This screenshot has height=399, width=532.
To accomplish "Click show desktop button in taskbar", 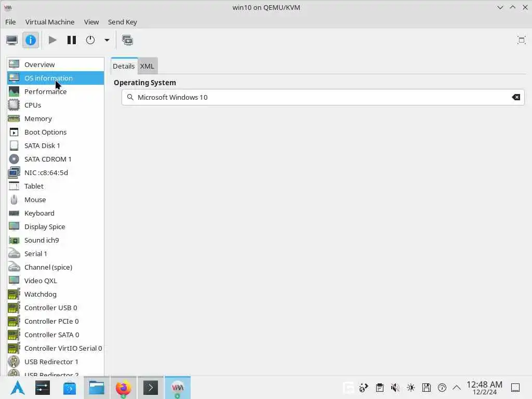I will pyautogui.click(x=515, y=388).
